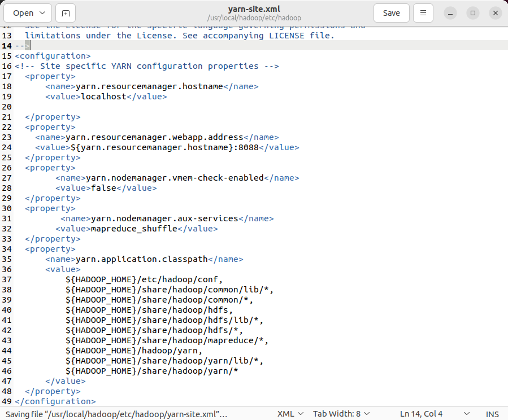The width and height of the screenshot is (508, 420).
Task: Click the </property> tag on line 25
Action: 53,158
